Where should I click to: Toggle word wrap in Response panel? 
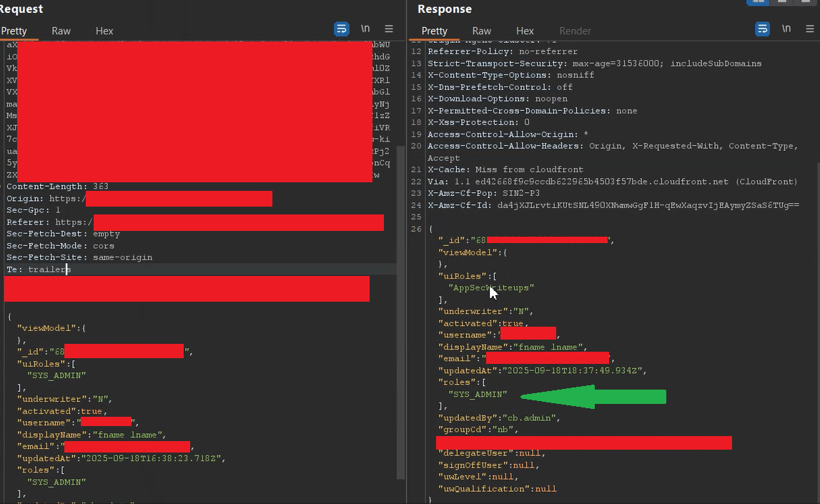(x=763, y=29)
